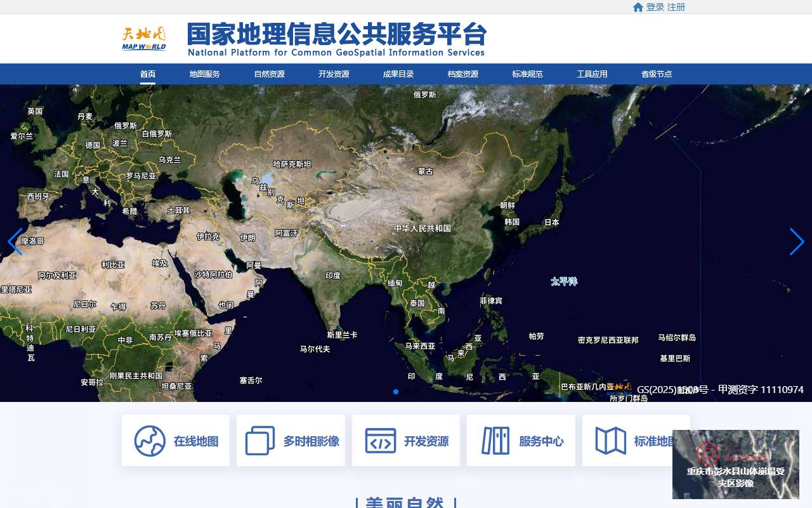Click the 印度 label on the map
The image size is (812, 508).
[333, 276]
